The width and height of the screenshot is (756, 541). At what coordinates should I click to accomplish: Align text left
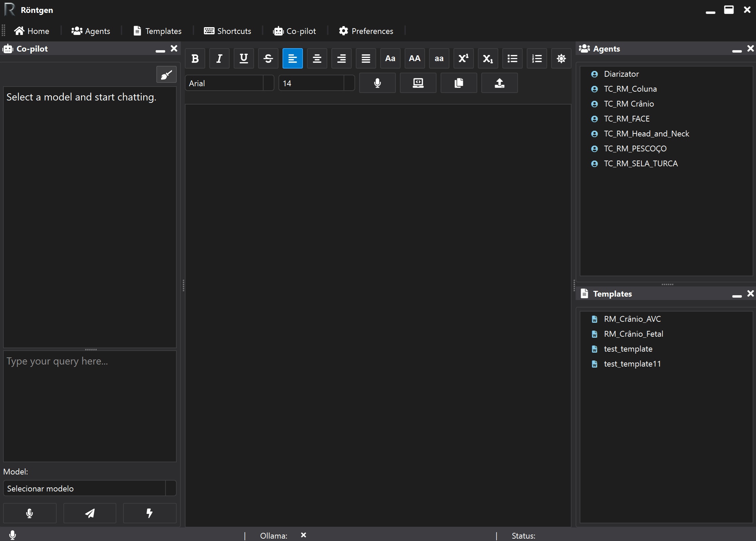tap(293, 58)
